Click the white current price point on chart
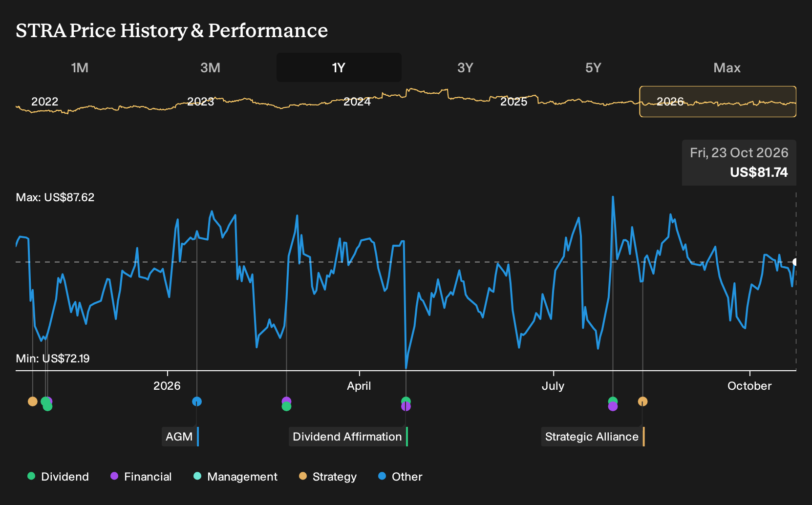Screen dimensions: 812x505 [x=795, y=262]
